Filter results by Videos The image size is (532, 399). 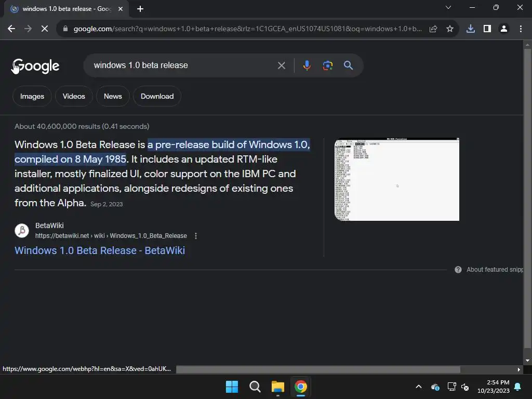74,96
